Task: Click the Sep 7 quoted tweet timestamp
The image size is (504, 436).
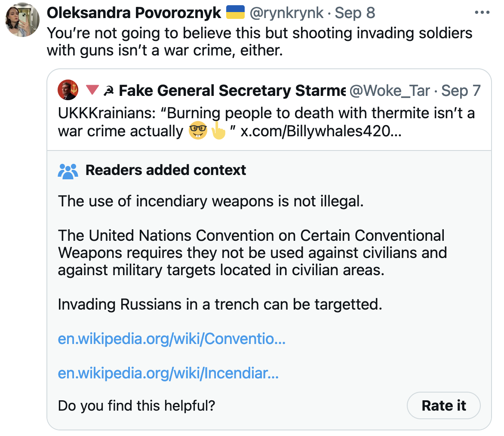Action: click(461, 91)
